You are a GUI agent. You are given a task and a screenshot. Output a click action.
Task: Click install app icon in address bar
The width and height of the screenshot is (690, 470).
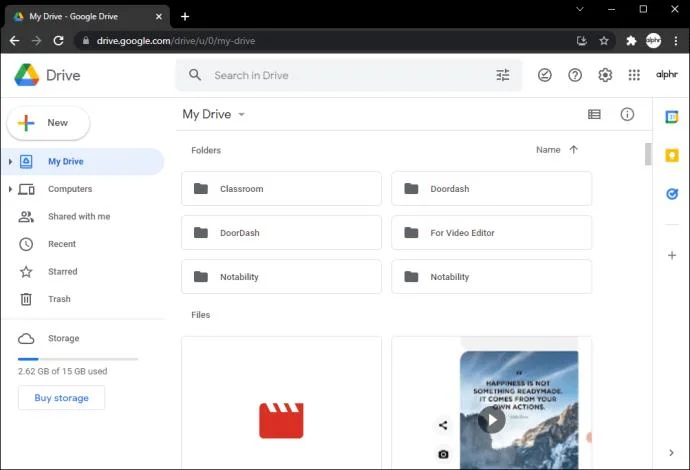(x=582, y=41)
